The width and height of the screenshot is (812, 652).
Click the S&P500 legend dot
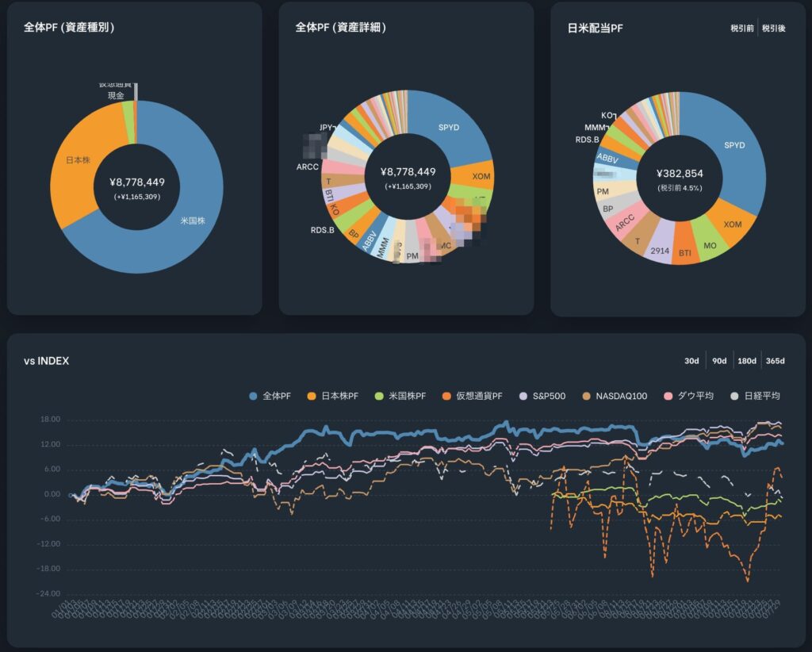point(522,396)
